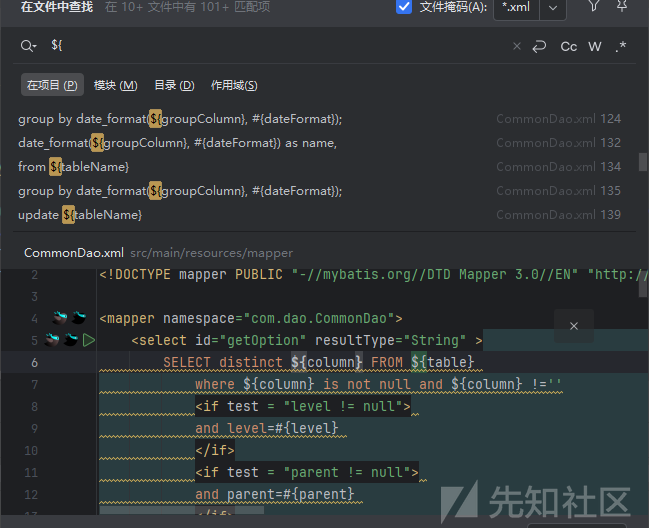Clear the search query text

click(517, 46)
